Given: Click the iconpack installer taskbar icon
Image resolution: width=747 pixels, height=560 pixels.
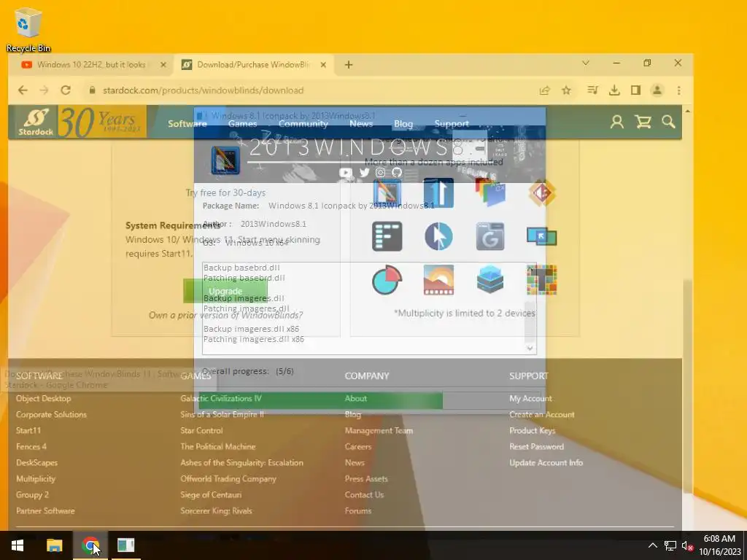Looking at the screenshot, I should [x=125, y=545].
